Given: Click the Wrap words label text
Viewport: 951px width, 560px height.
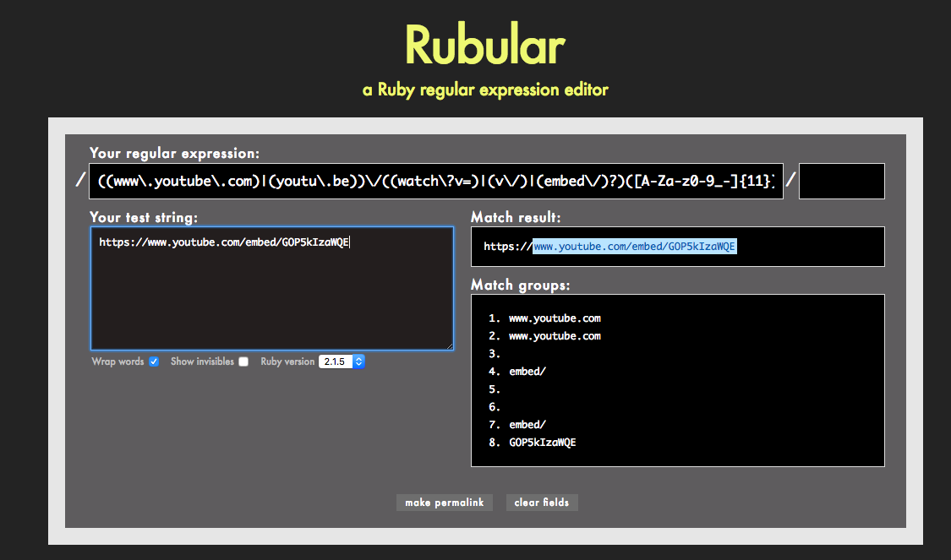Looking at the screenshot, I should pos(118,362).
